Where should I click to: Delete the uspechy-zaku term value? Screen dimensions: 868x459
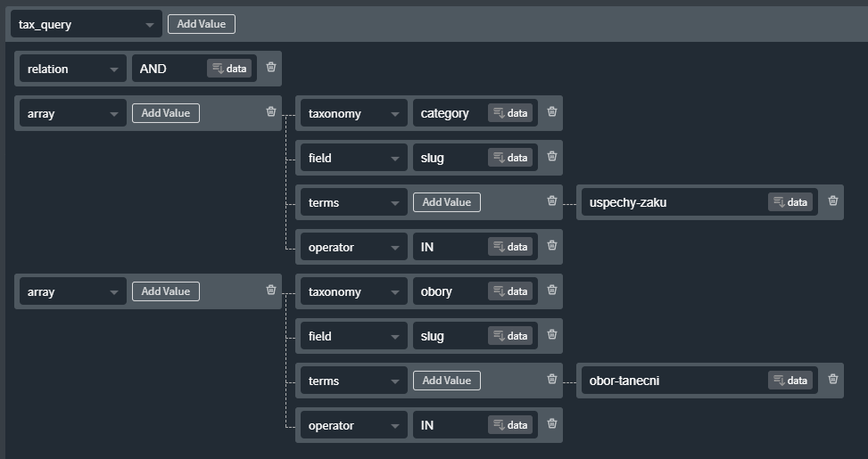pyautogui.click(x=833, y=201)
